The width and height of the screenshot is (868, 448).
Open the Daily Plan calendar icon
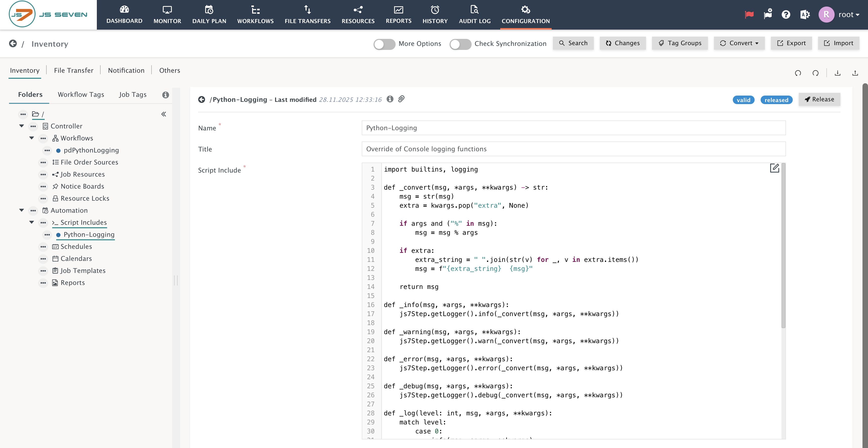pyautogui.click(x=209, y=10)
